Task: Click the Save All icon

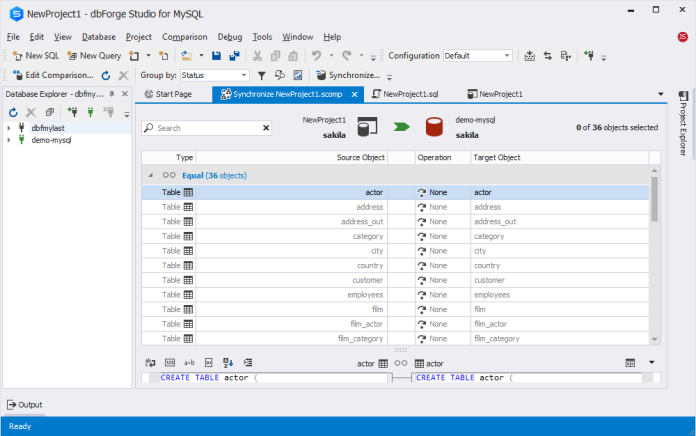Action: (234, 56)
